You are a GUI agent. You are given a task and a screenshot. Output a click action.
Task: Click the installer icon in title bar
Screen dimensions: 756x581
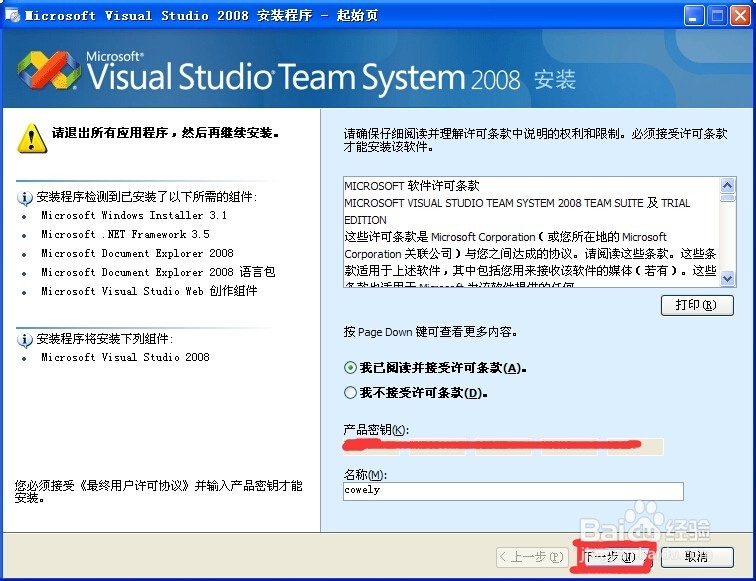13,15
